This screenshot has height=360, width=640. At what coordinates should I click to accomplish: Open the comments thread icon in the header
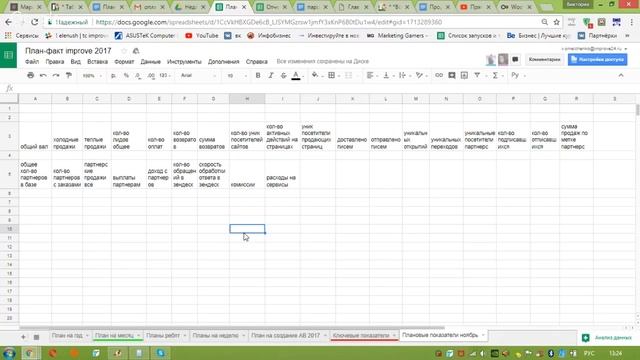[515, 60]
